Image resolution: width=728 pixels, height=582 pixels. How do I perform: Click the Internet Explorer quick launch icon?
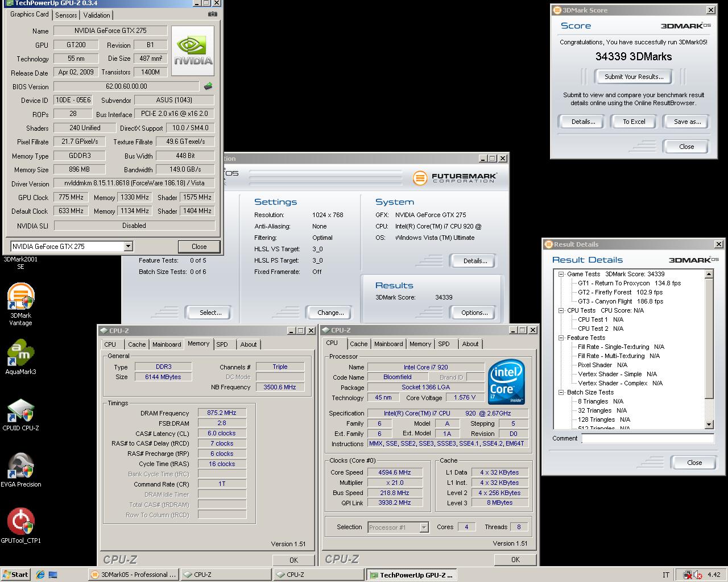click(x=40, y=575)
